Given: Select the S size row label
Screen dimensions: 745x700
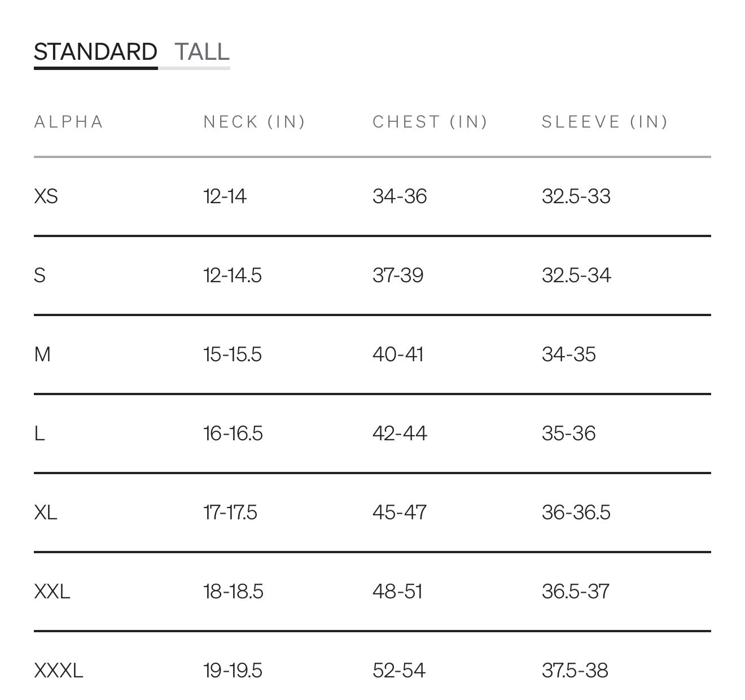Looking at the screenshot, I should (40, 275).
